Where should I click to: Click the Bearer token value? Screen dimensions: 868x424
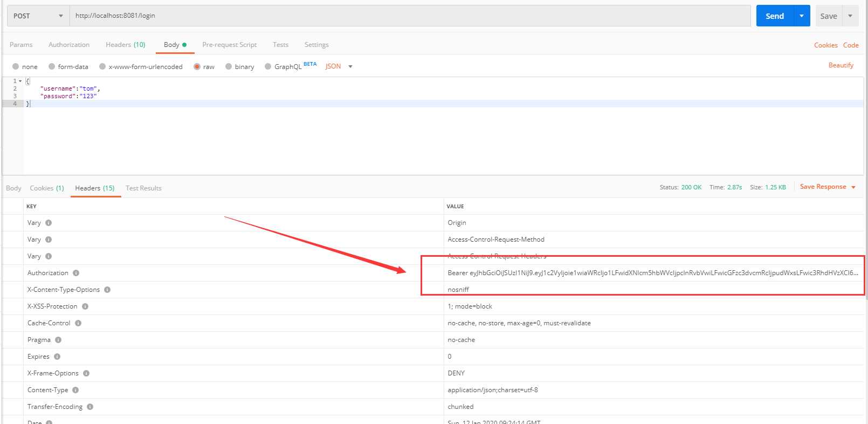pyautogui.click(x=652, y=273)
